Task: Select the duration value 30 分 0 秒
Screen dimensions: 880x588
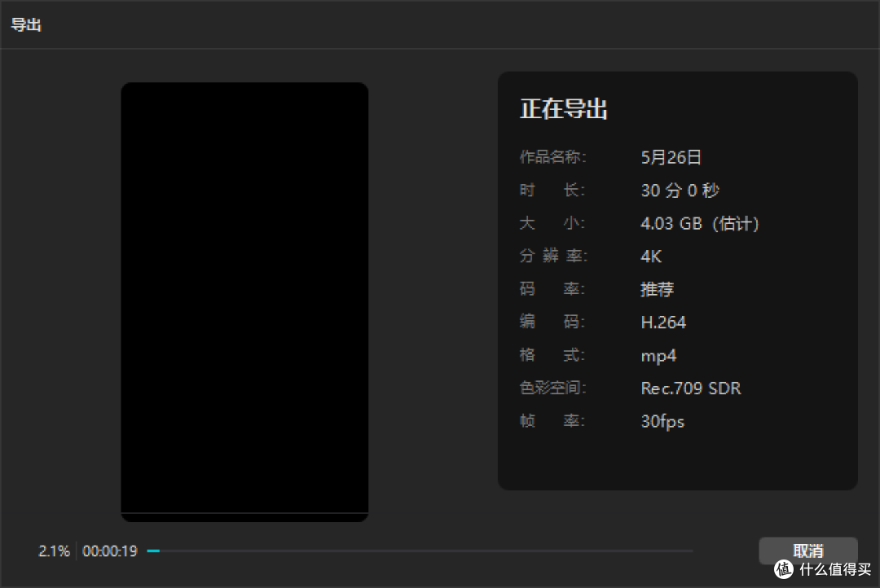Action: (x=680, y=191)
